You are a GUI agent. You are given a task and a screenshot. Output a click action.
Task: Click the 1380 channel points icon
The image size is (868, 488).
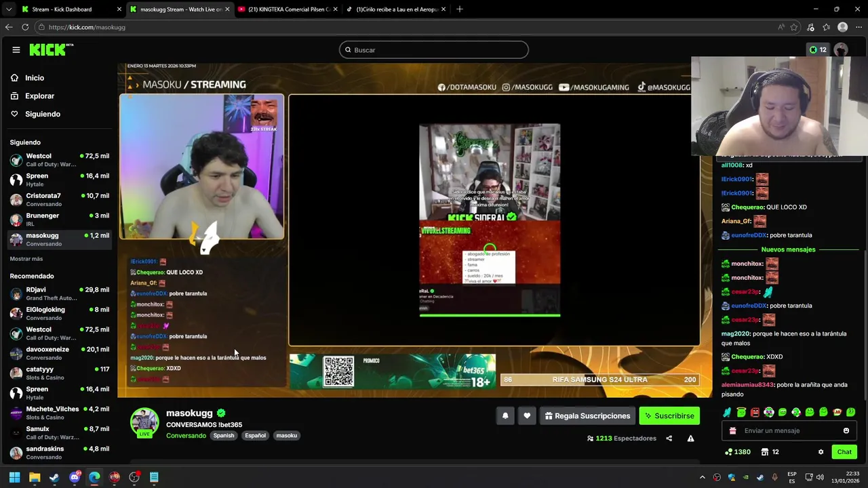[737, 452]
